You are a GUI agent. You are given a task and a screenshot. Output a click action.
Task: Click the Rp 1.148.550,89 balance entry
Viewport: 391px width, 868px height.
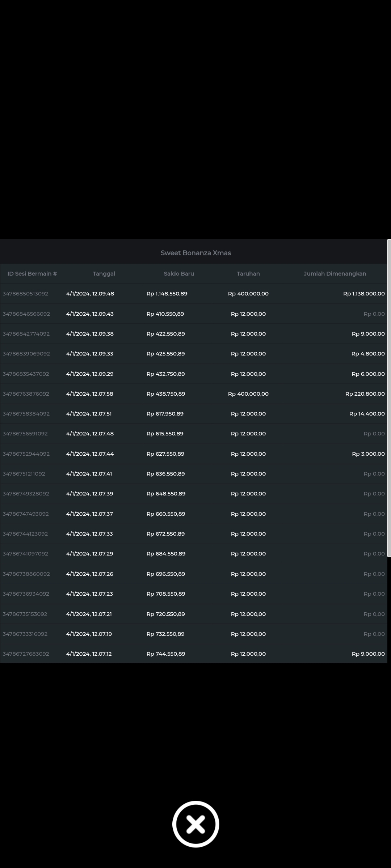[167, 294]
